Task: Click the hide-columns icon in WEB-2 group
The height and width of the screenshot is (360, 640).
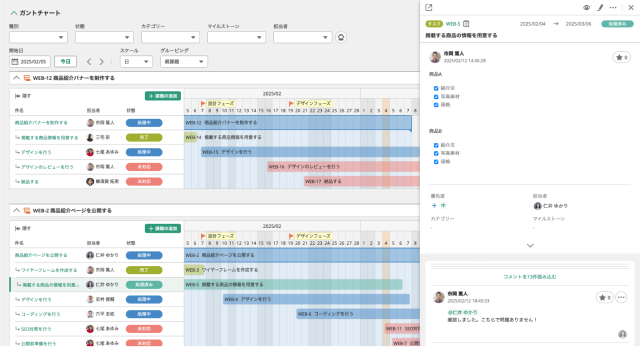Action: coord(18,229)
